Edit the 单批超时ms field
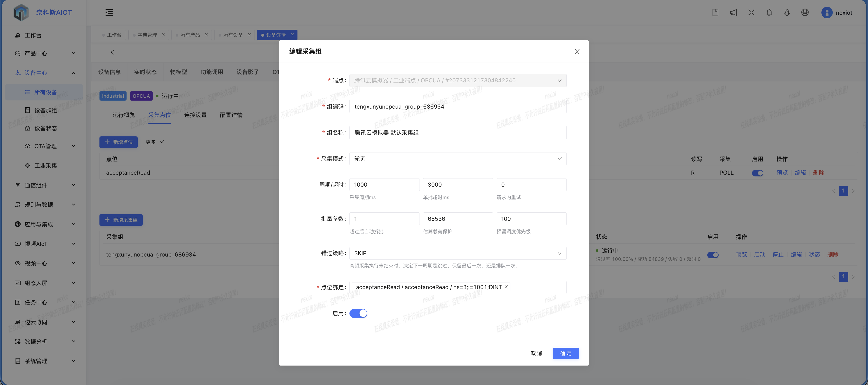Image resolution: width=868 pixels, height=385 pixels. [458, 185]
